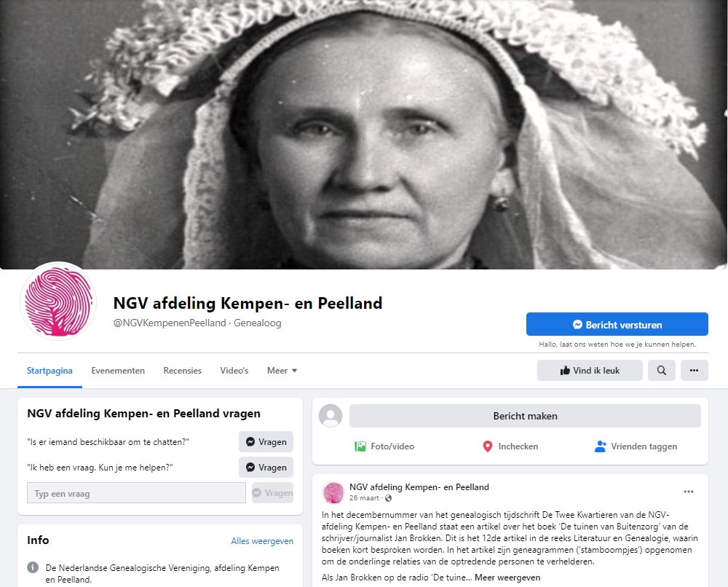
Task: Click the blue Bericht versturen button
Action: point(617,324)
